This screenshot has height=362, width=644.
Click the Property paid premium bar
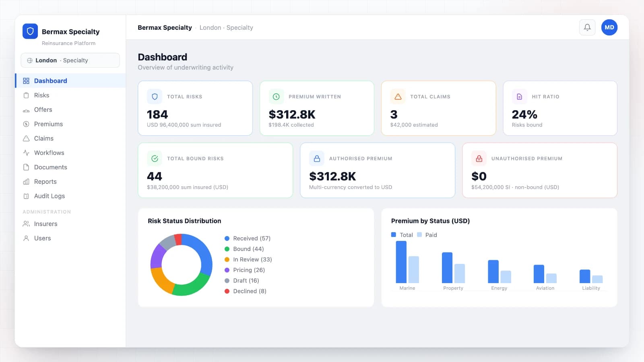point(460,274)
